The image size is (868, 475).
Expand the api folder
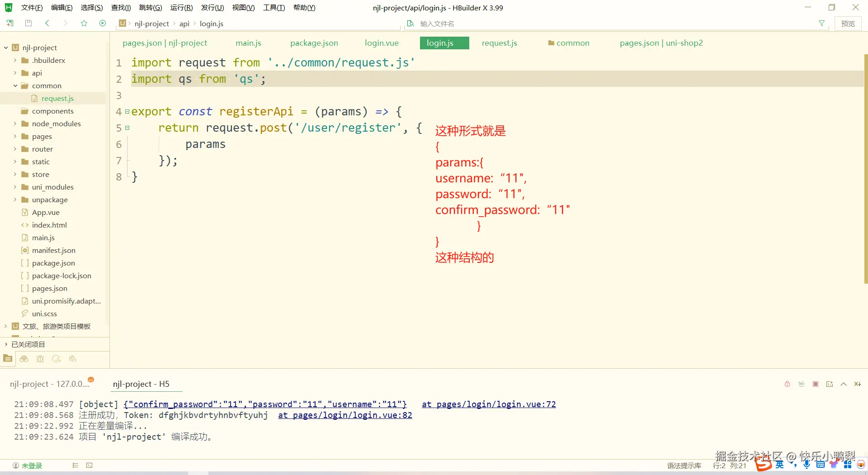pyautogui.click(x=15, y=73)
